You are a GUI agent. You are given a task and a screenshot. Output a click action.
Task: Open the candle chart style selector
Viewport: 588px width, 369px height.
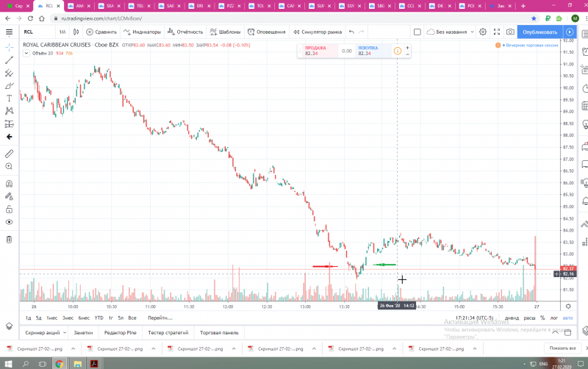(x=76, y=32)
